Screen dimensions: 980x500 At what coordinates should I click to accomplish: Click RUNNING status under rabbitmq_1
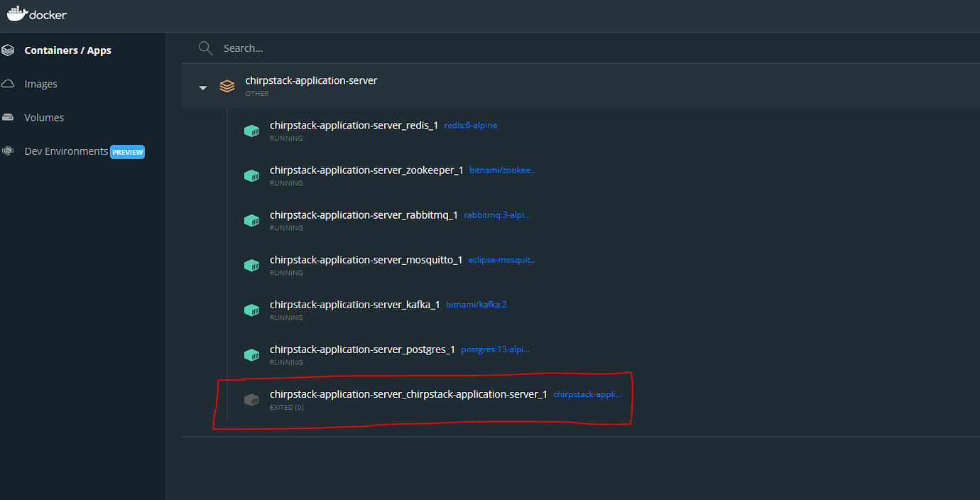(x=286, y=228)
